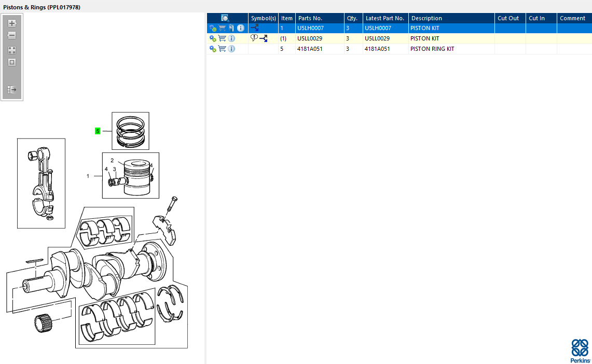Sort by the Parts No. column header

click(x=320, y=18)
